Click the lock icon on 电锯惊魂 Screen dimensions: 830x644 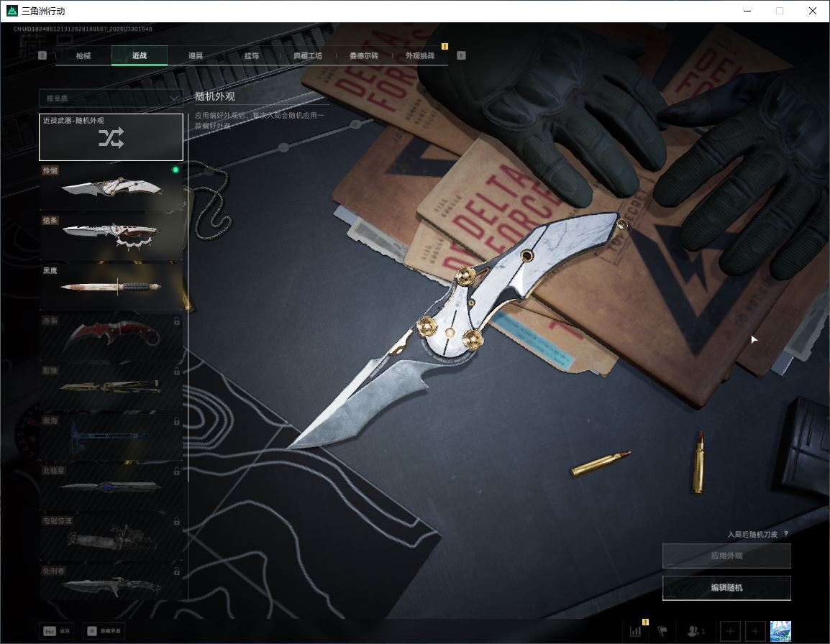click(176, 521)
